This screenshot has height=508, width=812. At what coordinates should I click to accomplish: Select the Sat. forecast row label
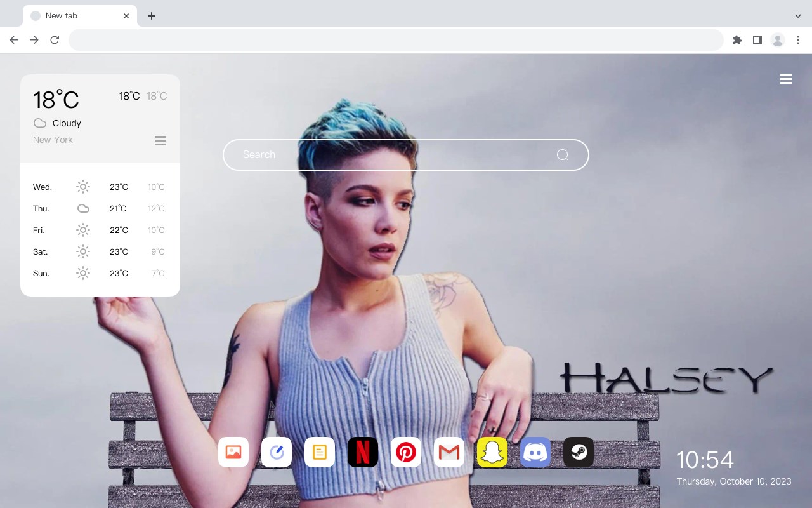point(41,251)
